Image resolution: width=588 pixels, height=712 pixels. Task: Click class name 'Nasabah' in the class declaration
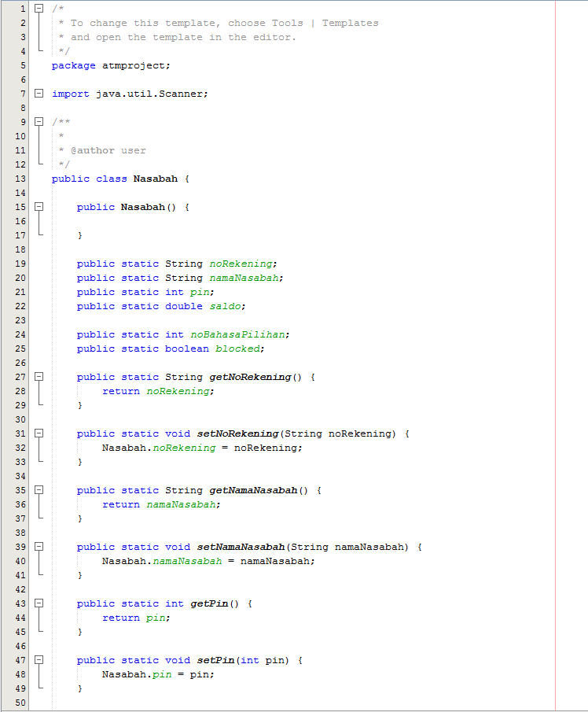pos(155,179)
